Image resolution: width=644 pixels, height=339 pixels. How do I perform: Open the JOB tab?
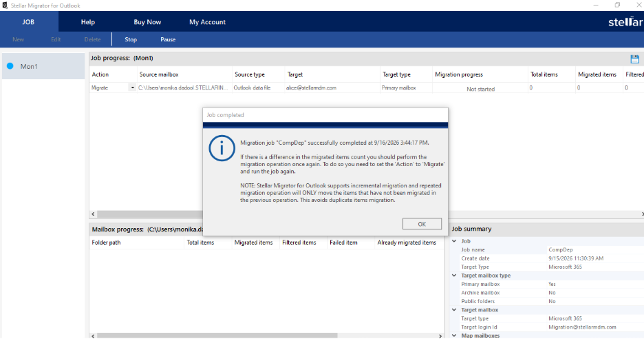coord(28,22)
